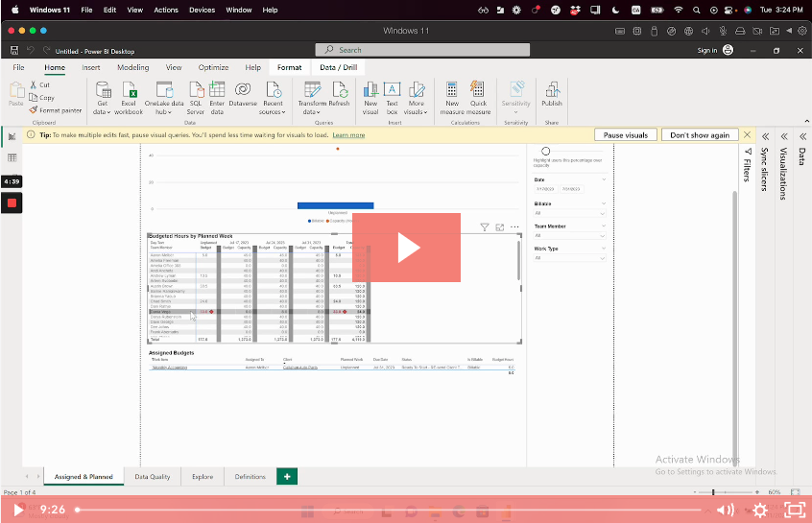Open the visual's filter icon
The height and width of the screenshot is (523, 812).
[484, 227]
